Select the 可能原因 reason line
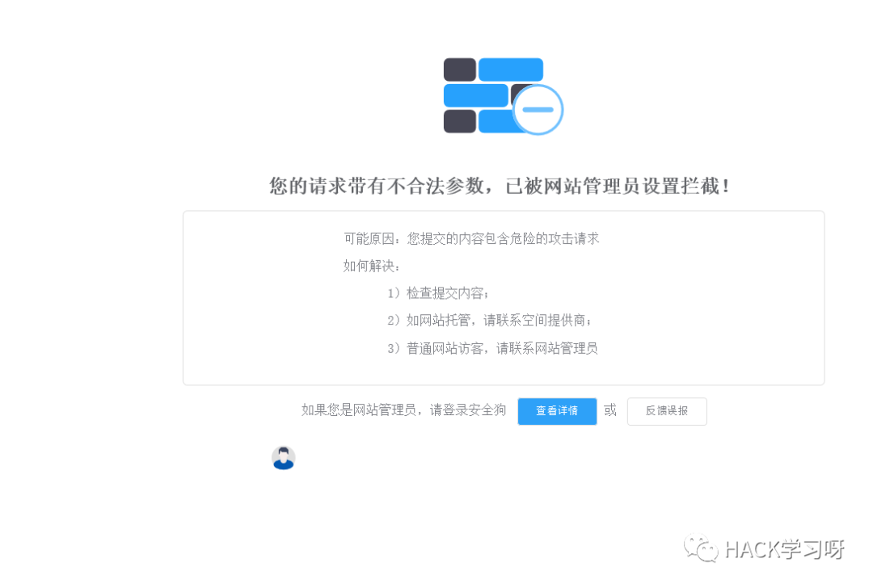The width and height of the screenshot is (873, 588). coord(471,238)
